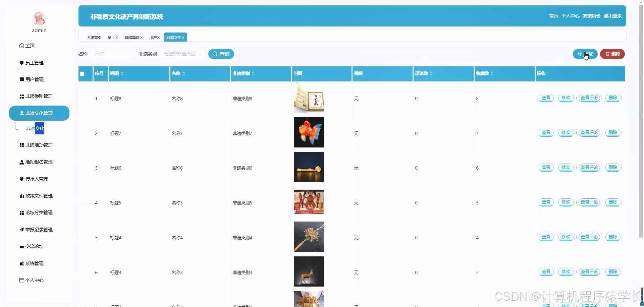Collapse the 非遗文化管理 sidebar menu
The width and height of the screenshot is (644, 307).
tap(39, 113)
